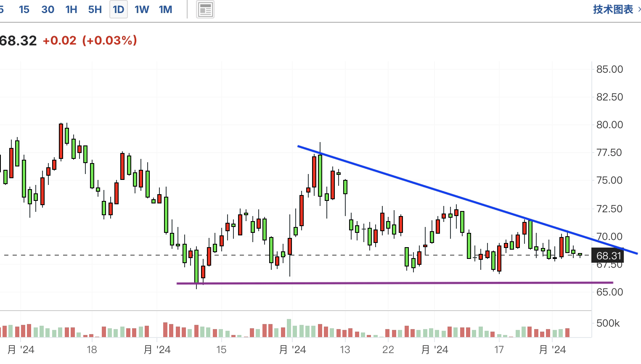Click the 65.00 price axis label
This screenshot has height=364, width=641.
tap(609, 292)
